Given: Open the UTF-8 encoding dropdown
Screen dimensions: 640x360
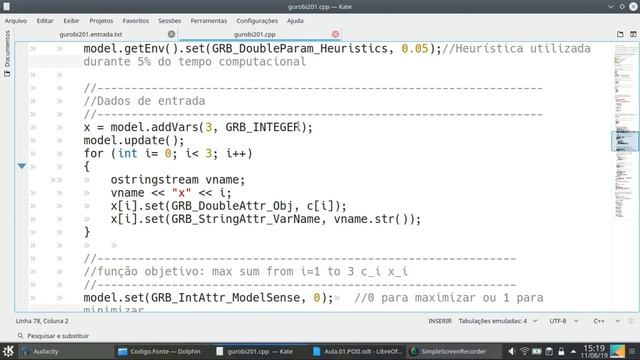Looking at the screenshot, I should (564, 321).
